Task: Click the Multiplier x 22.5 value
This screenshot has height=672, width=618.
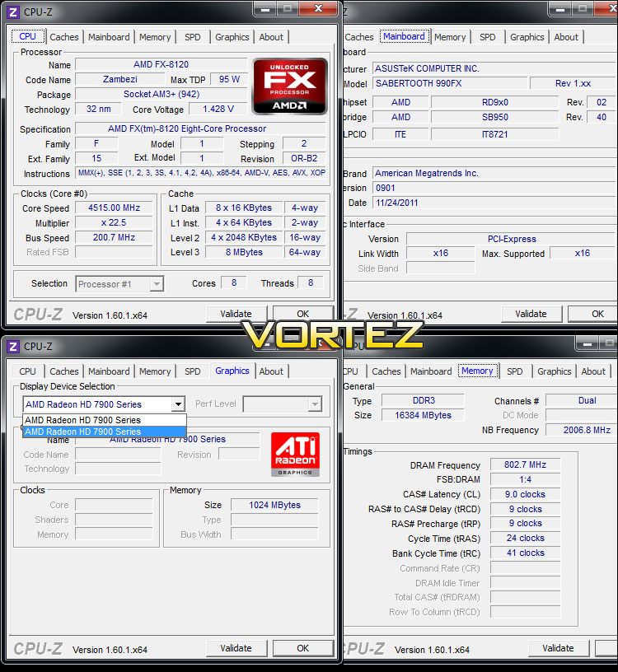Action: 114,223
